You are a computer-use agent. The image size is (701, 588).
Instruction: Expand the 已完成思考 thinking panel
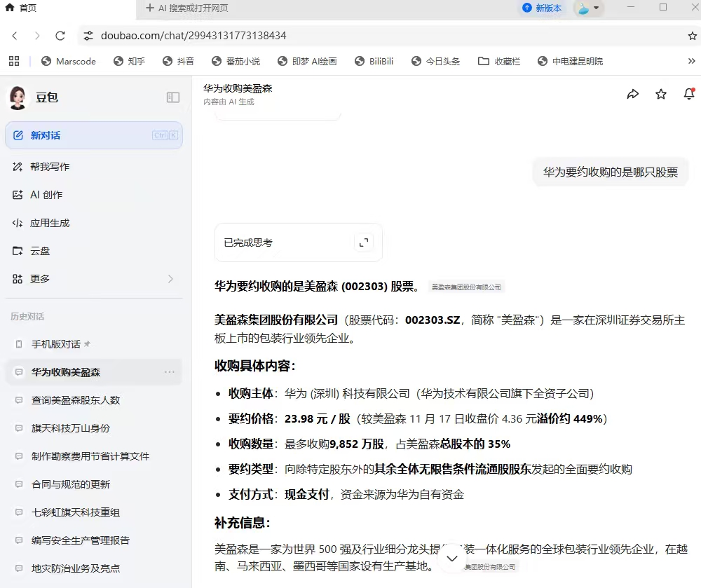pyautogui.click(x=363, y=242)
